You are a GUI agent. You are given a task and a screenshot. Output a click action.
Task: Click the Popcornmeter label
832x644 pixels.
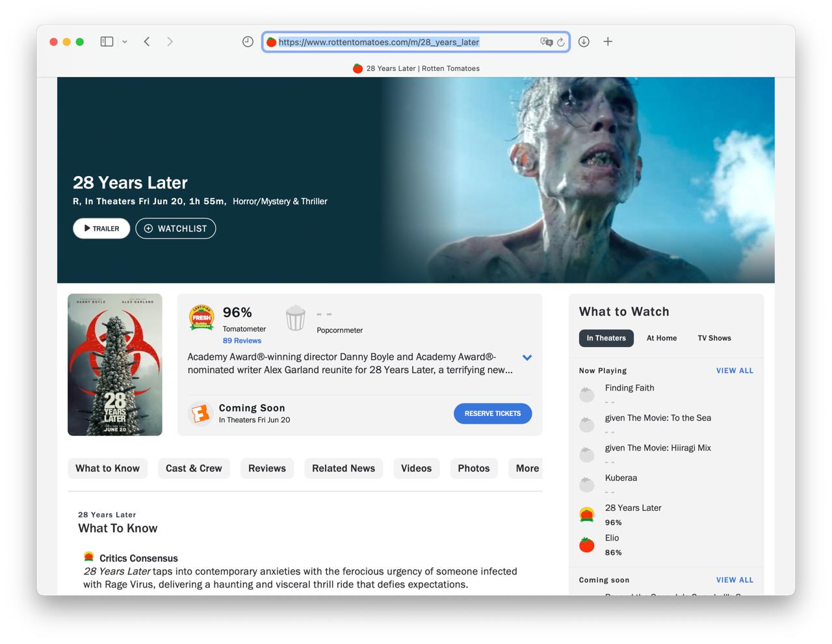[339, 330]
